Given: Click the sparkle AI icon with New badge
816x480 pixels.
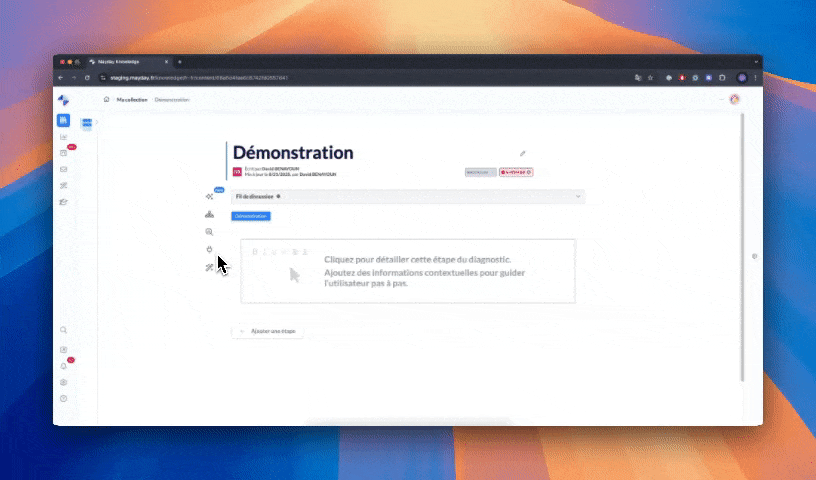Looking at the screenshot, I should [209, 196].
